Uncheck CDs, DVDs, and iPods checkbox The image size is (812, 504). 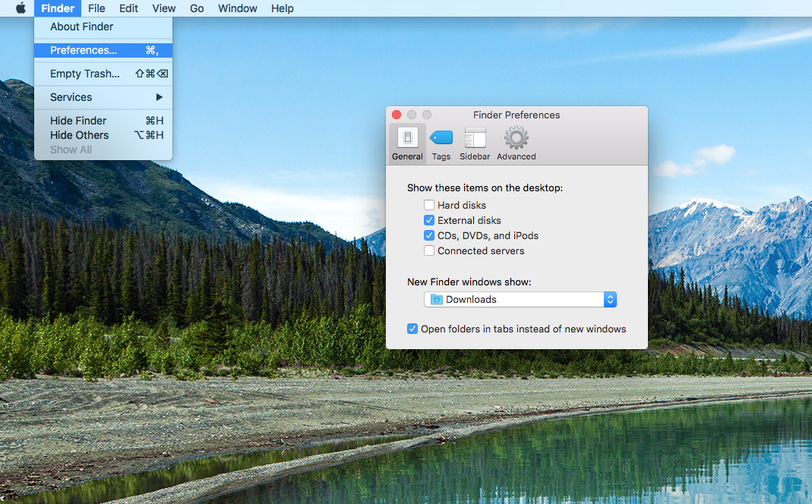(x=428, y=235)
